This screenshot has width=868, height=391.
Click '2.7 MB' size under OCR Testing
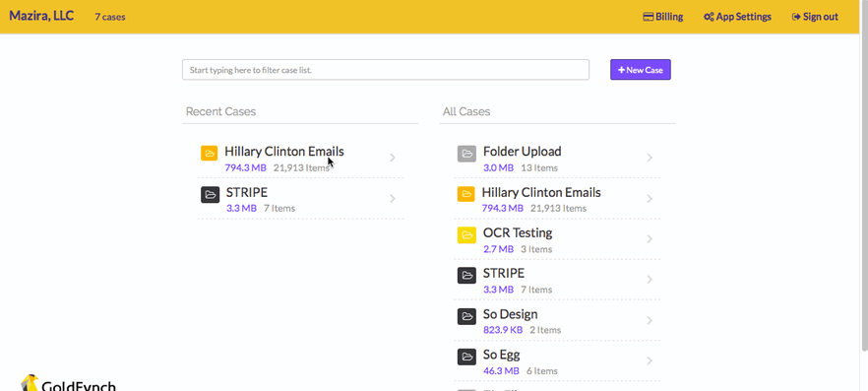(x=498, y=249)
